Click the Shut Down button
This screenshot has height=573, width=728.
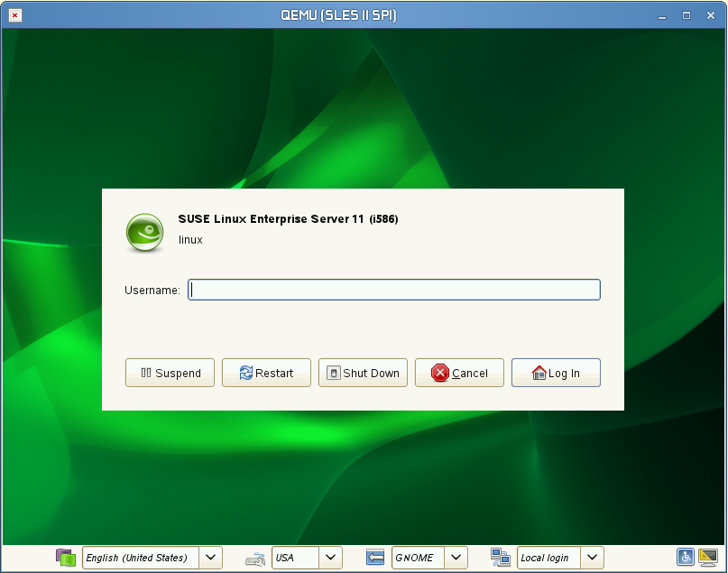(x=363, y=373)
